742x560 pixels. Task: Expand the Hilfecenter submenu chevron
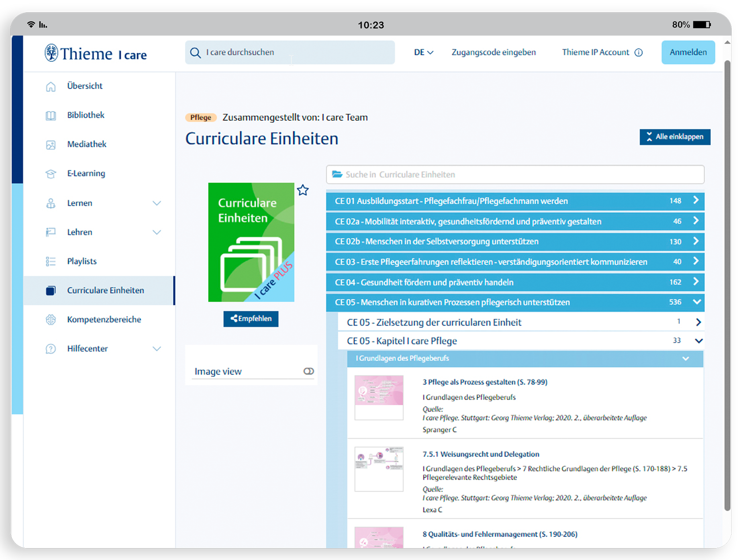click(x=157, y=349)
